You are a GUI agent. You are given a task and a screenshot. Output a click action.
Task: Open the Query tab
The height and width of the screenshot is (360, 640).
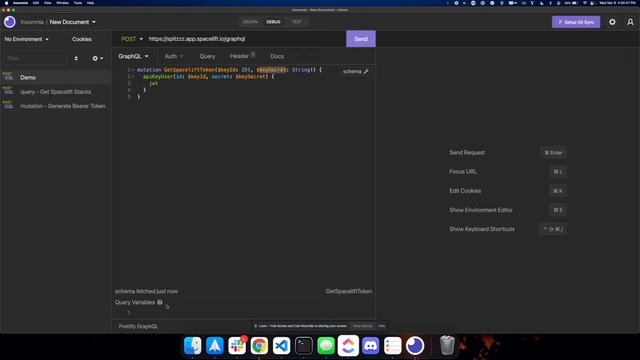click(x=207, y=56)
